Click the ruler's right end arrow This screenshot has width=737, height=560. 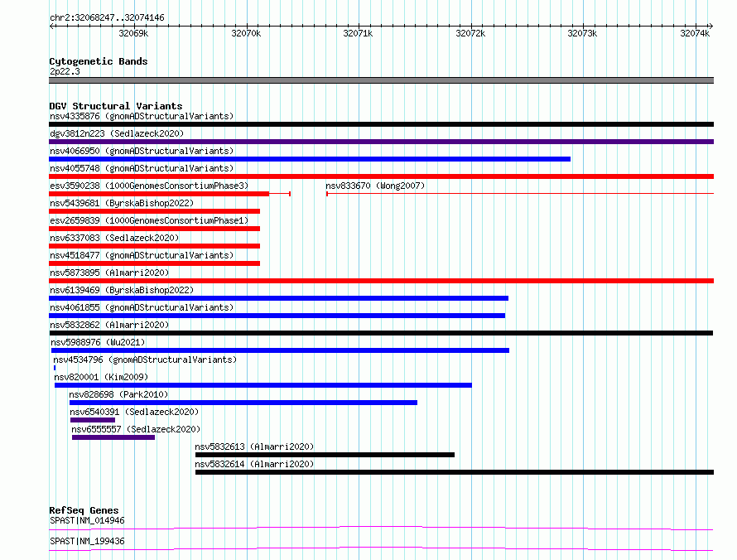click(x=711, y=27)
